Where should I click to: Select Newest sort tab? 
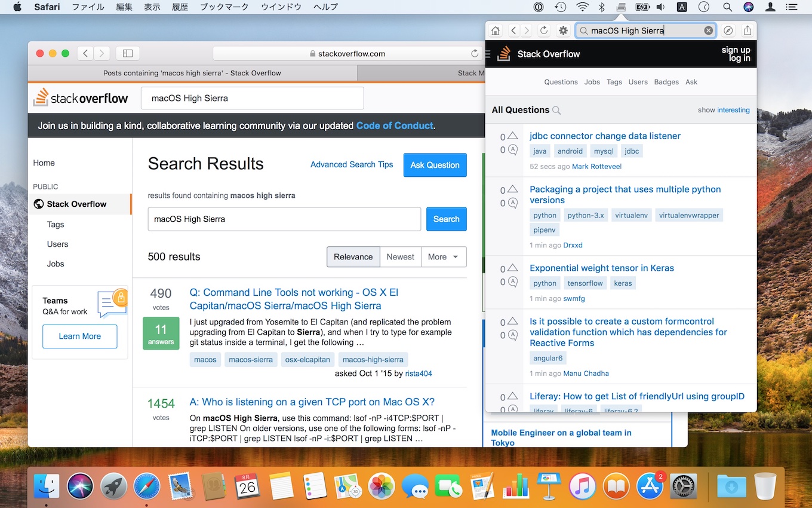[400, 257]
